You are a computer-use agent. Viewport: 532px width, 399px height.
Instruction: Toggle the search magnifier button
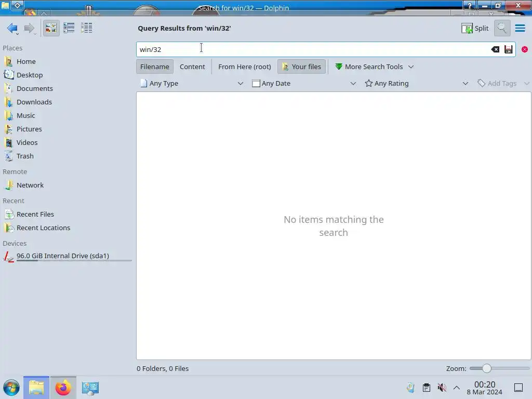click(x=502, y=28)
